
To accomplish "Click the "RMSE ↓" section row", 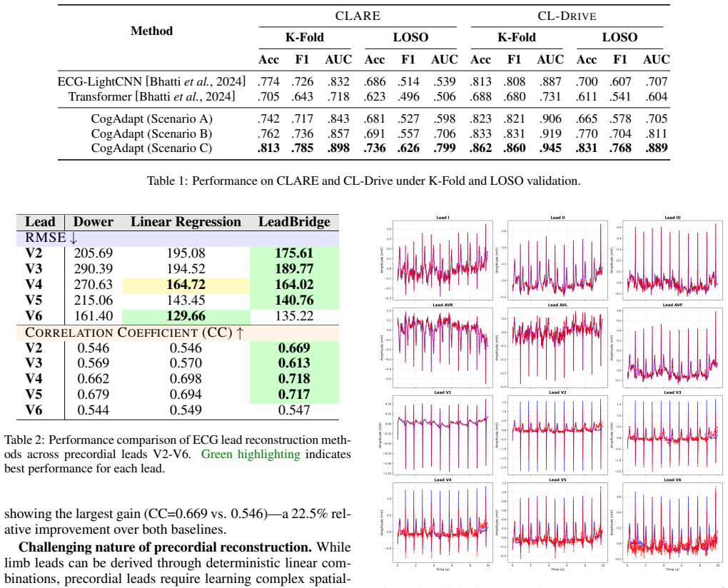I will pos(177,238).
